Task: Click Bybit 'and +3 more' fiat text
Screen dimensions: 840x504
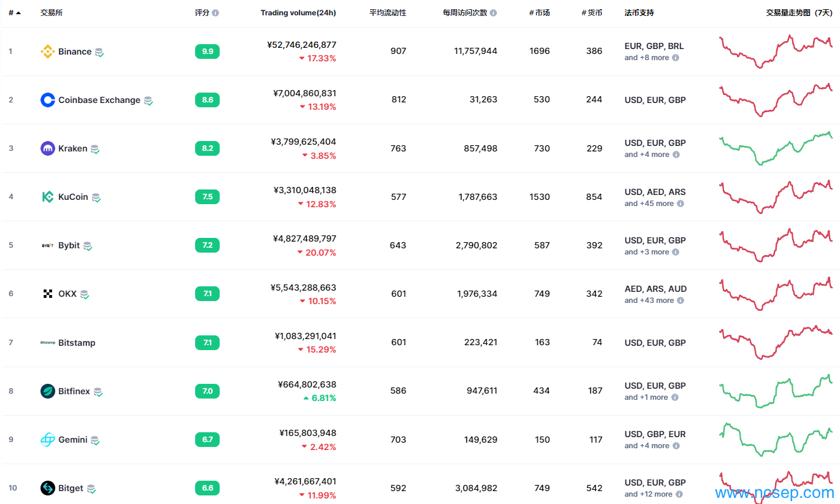Action: point(647,252)
